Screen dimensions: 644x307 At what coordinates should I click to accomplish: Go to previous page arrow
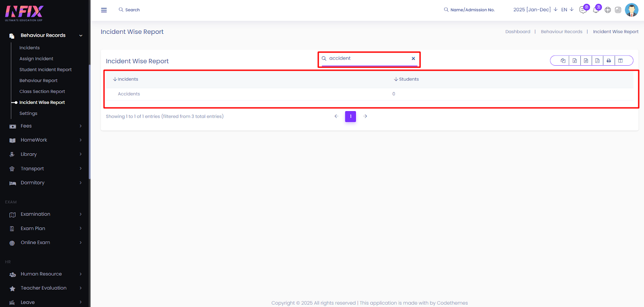(x=336, y=116)
